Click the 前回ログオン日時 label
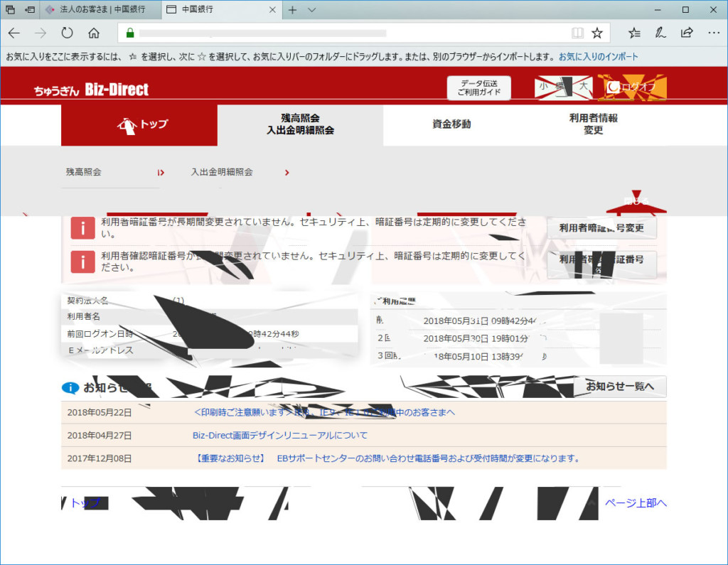The image size is (728, 565). (x=100, y=334)
